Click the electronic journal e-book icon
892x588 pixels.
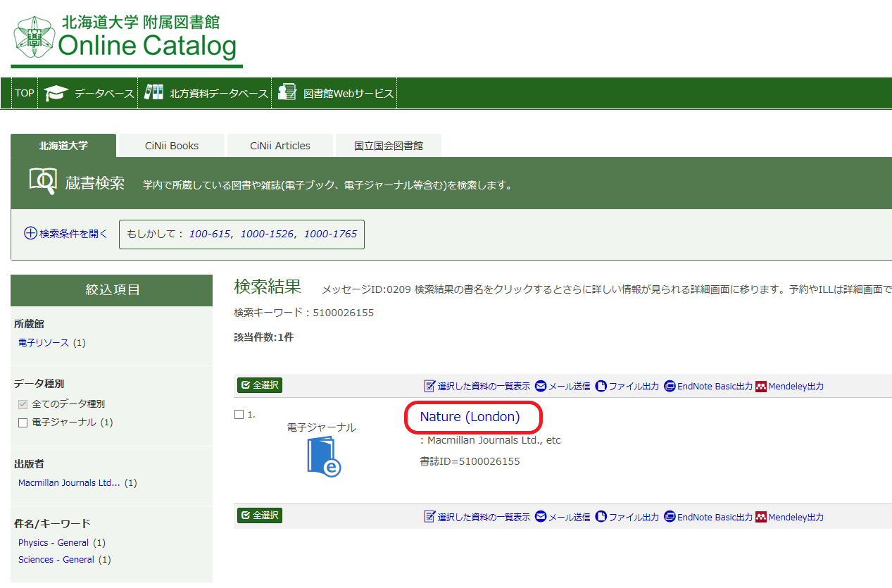(x=323, y=456)
